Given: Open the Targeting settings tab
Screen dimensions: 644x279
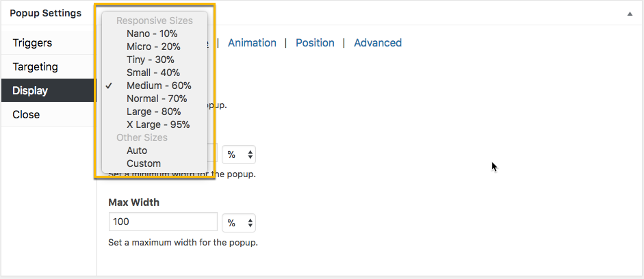Looking at the screenshot, I should coord(35,67).
